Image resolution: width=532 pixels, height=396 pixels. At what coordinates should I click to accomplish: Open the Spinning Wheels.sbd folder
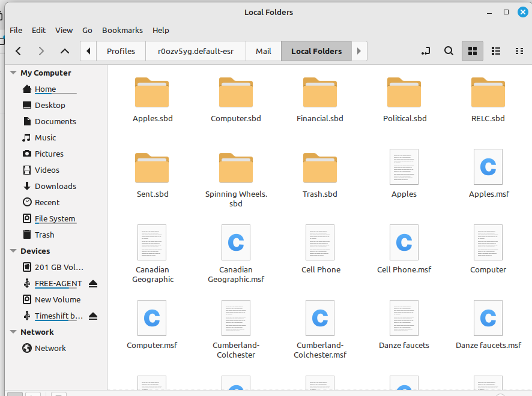(236, 174)
